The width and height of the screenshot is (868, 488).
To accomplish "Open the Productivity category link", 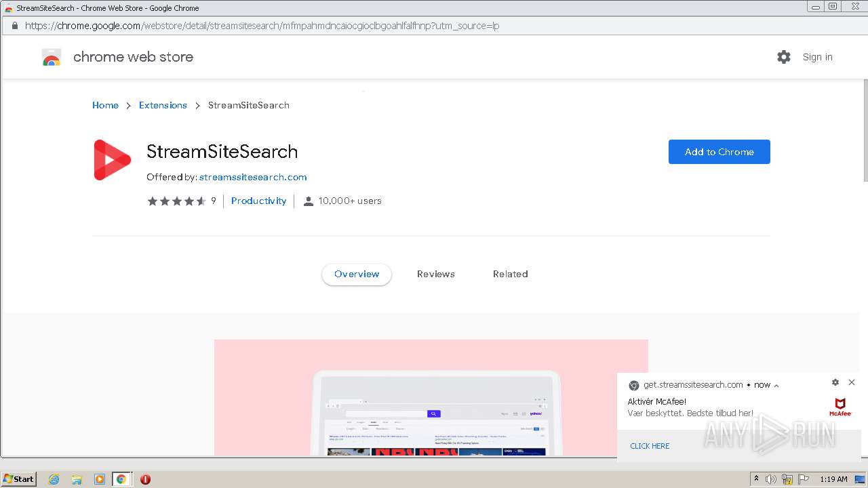I will pyautogui.click(x=258, y=201).
